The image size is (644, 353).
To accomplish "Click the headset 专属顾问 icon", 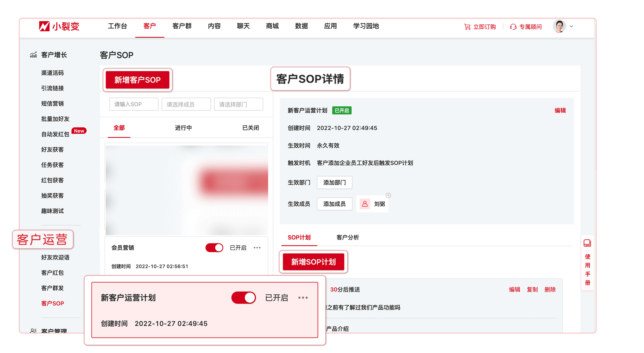I will click(x=513, y=27).
